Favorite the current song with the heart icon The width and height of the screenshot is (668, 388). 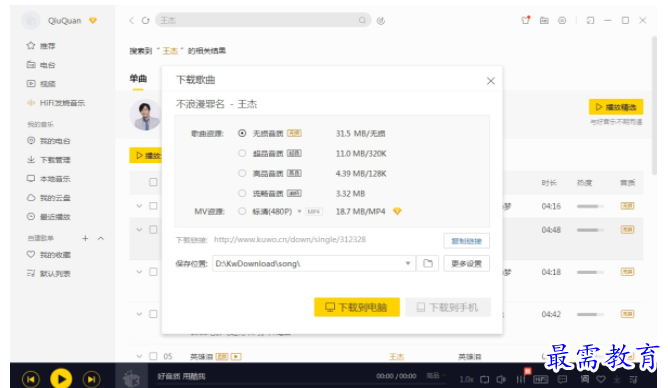click(601, 379)
